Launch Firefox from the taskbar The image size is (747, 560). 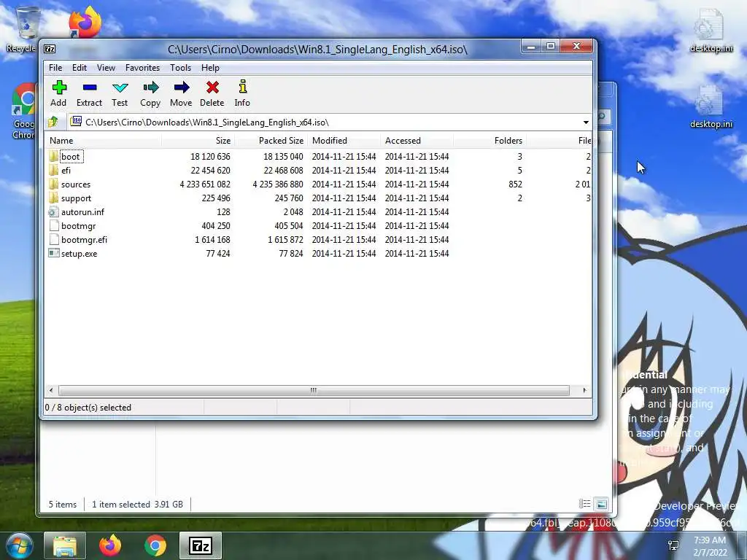coord(110,545)
